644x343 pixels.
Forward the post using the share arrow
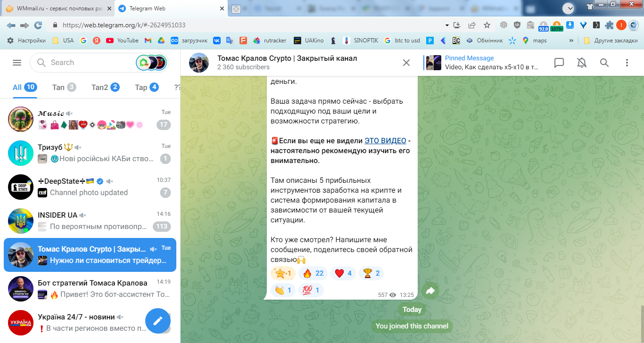430,292
